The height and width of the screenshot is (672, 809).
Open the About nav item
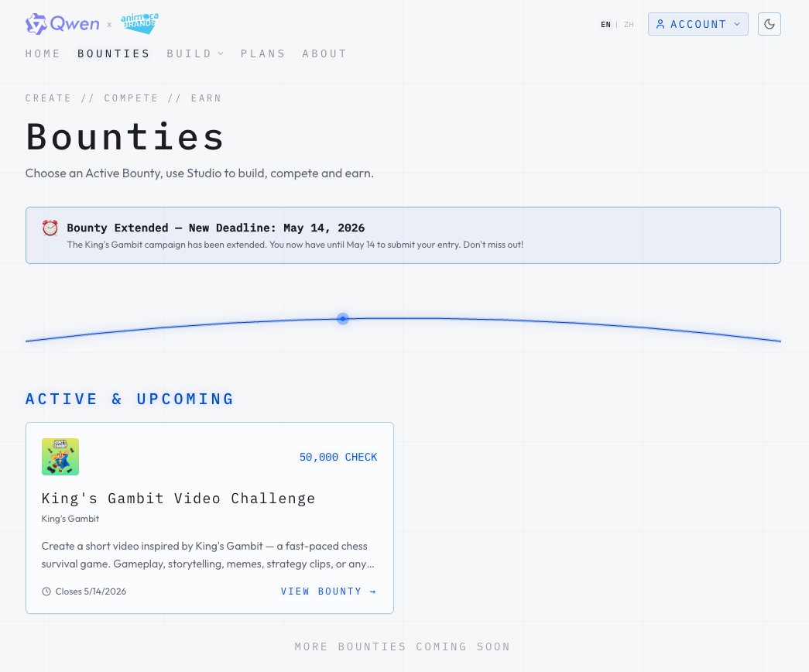tap(324, 53)
